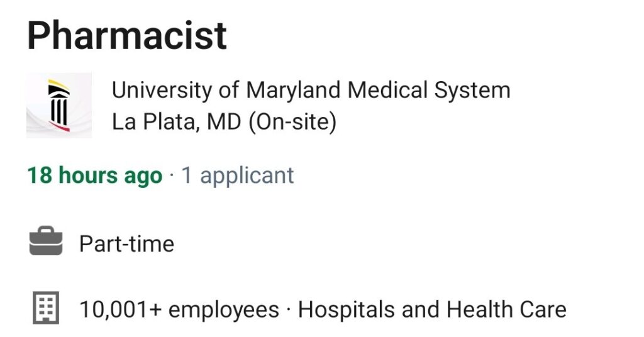Click the words Medical System in company name
The height and width of the screenshot is (337, 644).
tap(429, 91)
